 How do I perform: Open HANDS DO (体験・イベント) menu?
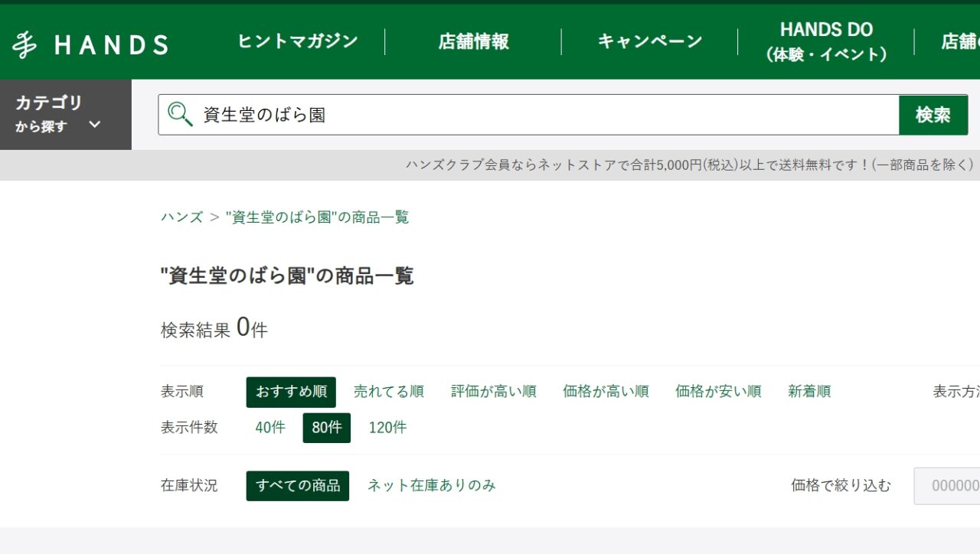[x=826, y=41]
